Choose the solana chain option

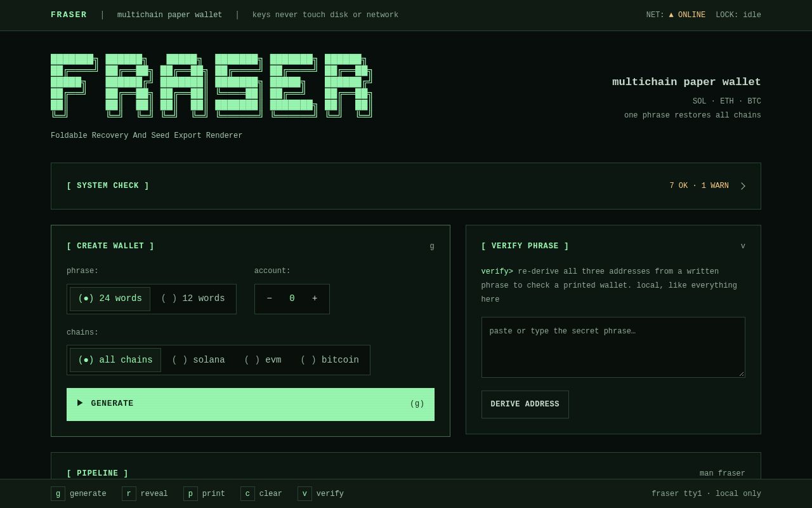(x=199, y=360)
